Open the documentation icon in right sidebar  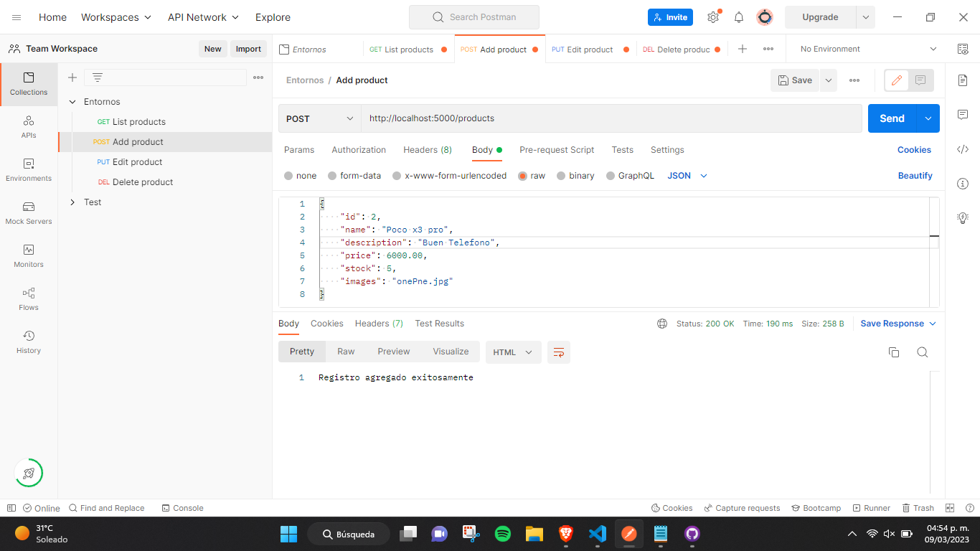pyautogui.click(x=963, y=80)
